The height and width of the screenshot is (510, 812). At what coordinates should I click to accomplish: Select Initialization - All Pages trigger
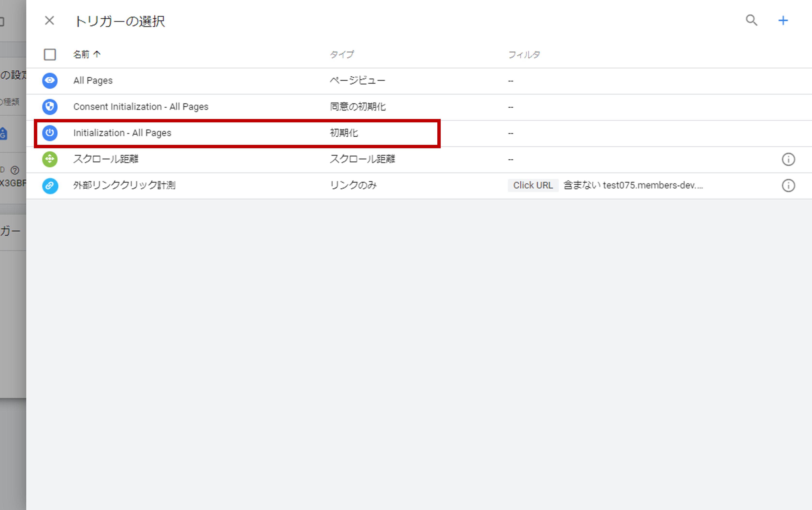point(122,133)
